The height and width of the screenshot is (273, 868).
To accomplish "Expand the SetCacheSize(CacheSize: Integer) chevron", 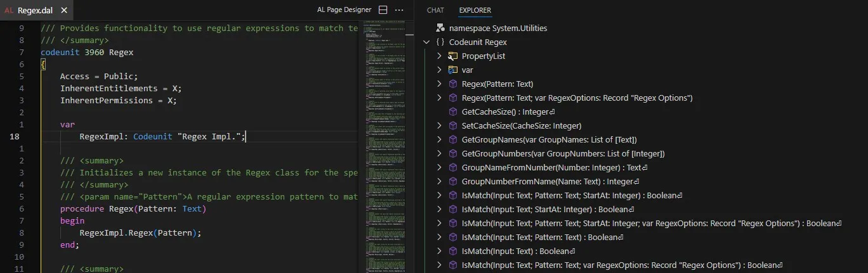I will [438, 125].
